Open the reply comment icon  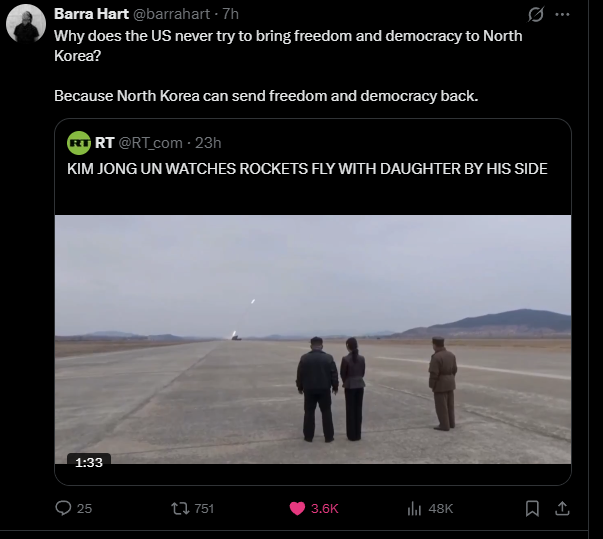pyautogui.click(x=63, y=508)
